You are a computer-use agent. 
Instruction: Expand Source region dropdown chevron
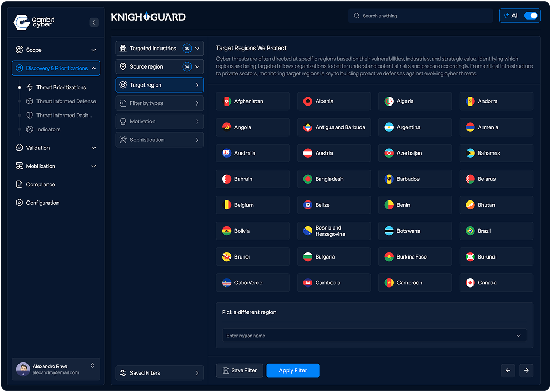click(197, 66)
